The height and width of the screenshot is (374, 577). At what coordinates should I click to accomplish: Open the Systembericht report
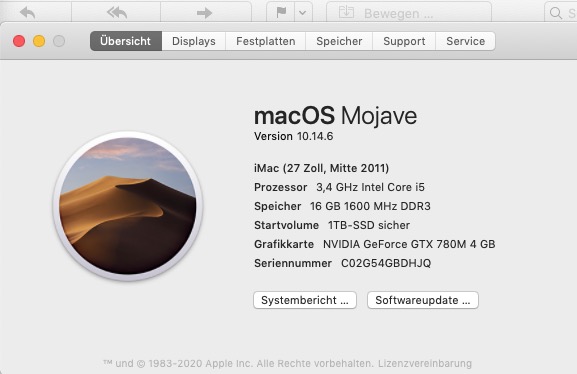pyautogui.click(x=305, y=300)
